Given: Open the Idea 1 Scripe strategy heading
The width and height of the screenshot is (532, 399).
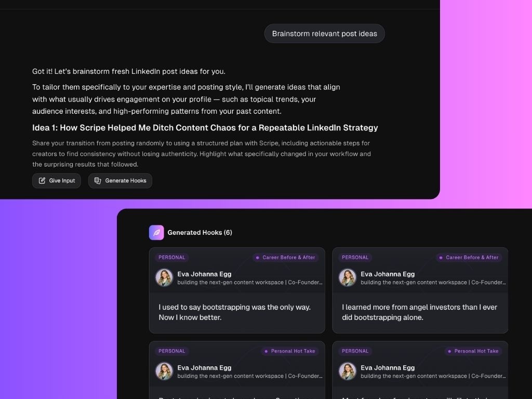Looking at the screenshot, I should [205, 128].
